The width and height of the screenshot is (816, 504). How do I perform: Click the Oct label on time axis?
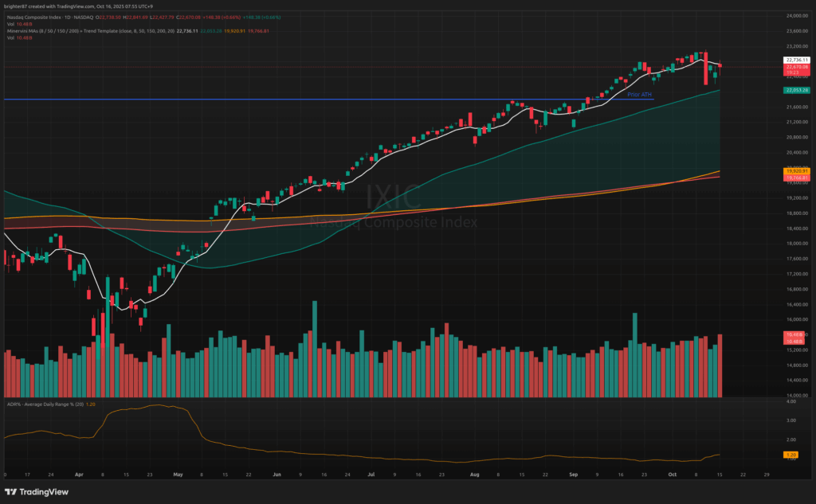click(x=673, y=473)
